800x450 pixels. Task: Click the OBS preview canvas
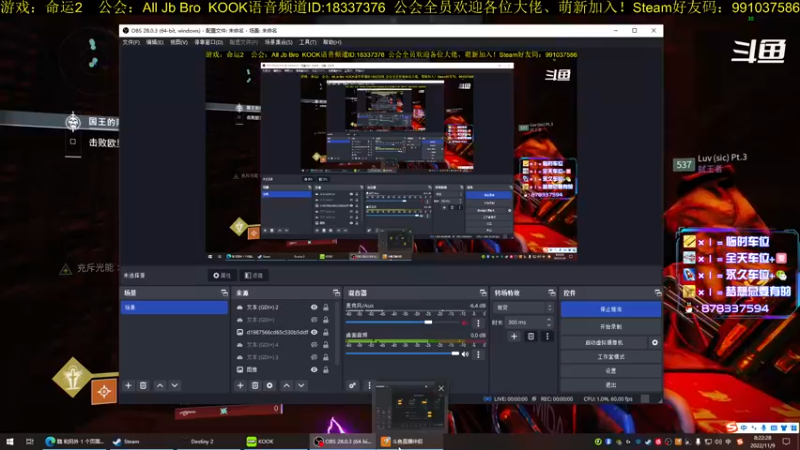click(391, 156)
